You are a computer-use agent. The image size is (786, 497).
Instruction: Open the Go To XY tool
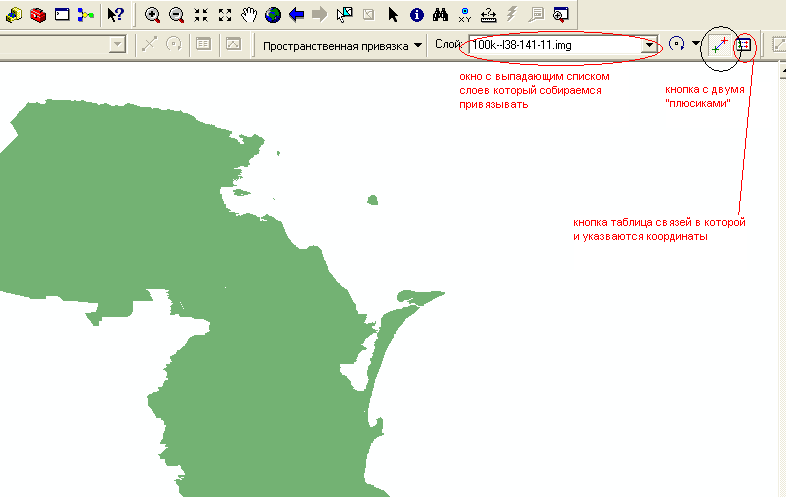465,15
